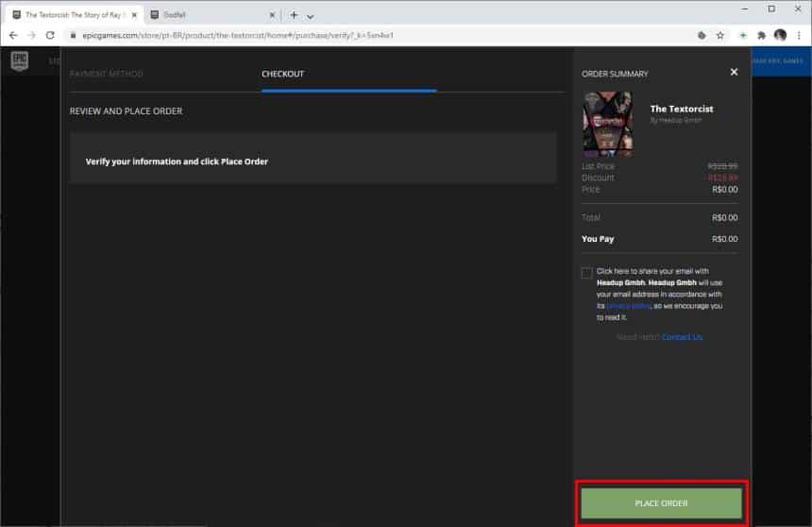Click the You Pay R$0.00 amount

point(724,239)
